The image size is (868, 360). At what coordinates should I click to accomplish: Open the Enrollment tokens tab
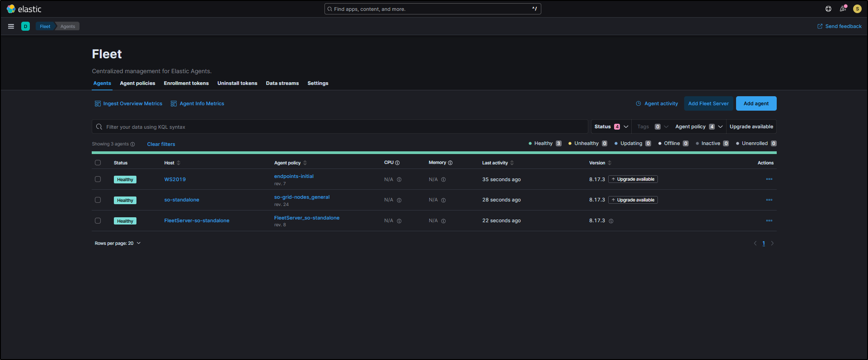186,84
